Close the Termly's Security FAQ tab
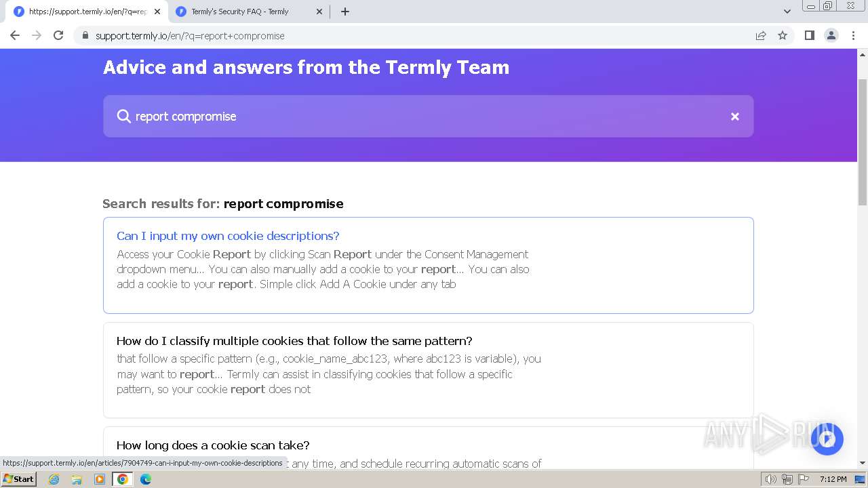Image resolution: width=868 pixels, height=488 pixels. (x=319, y=12)
